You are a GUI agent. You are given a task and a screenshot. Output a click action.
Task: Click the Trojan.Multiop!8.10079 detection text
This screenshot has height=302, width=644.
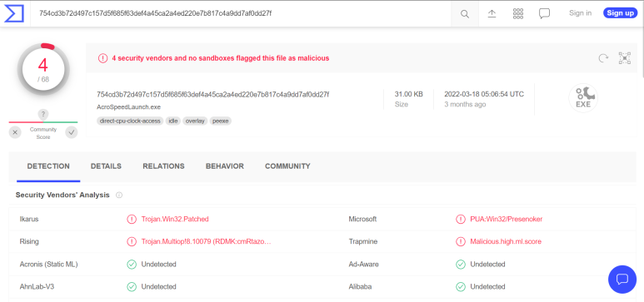pyautogui.click(x=206, y=241)
